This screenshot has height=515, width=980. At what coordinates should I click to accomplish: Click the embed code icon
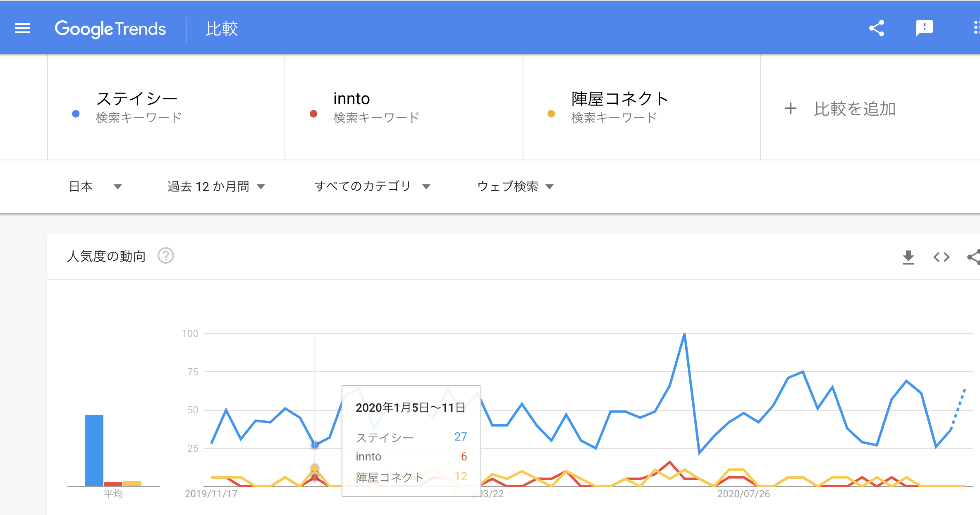tap(941, 257)
